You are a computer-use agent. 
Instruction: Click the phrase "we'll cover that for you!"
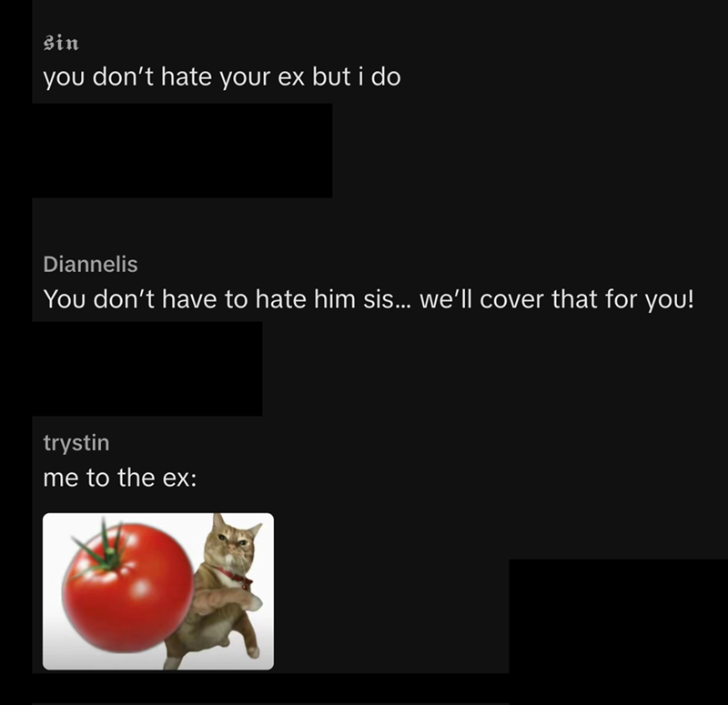point(557,299)
